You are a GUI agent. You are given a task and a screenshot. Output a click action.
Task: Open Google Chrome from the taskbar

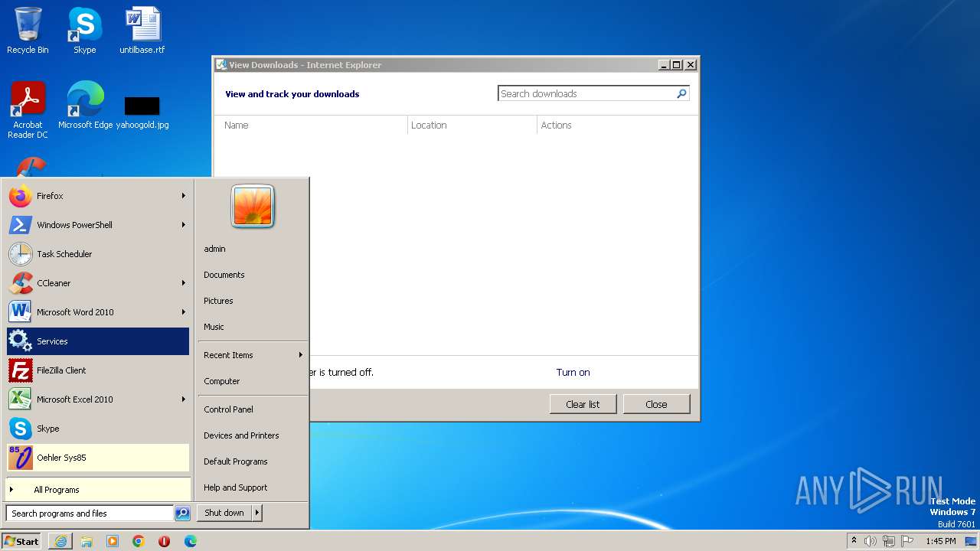[139, 541]
